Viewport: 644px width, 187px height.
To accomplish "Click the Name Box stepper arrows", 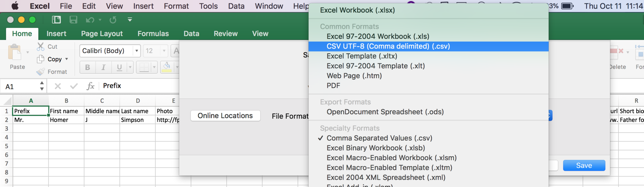I will (42, 86).
